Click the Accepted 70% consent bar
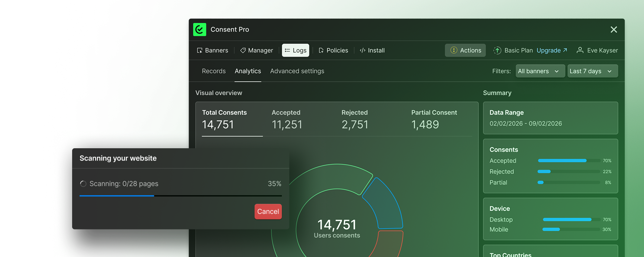Image resolution: width=644 pixels, height=257 pixels. tap(569, 161)
